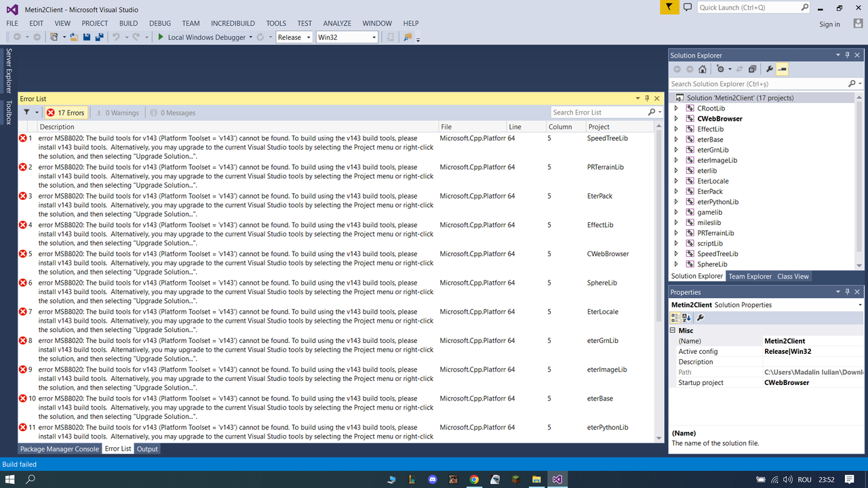This screenshot has width=868, height=488.
Task: Click the Save toolbar icon
Action: pos(87,37)
